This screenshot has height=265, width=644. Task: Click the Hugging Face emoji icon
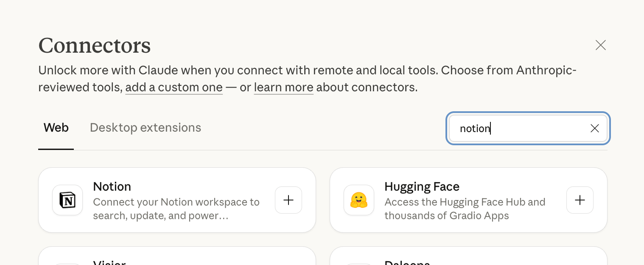coord(359,200)
